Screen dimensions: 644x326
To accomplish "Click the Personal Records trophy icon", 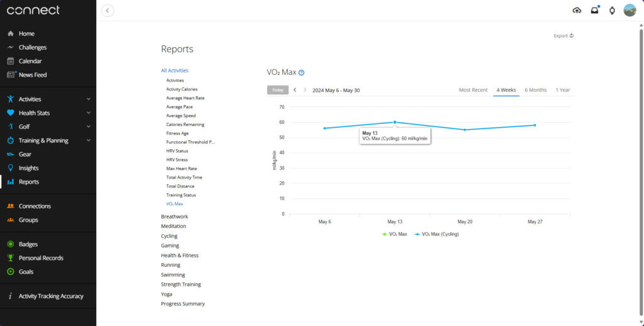I will 11,258.
